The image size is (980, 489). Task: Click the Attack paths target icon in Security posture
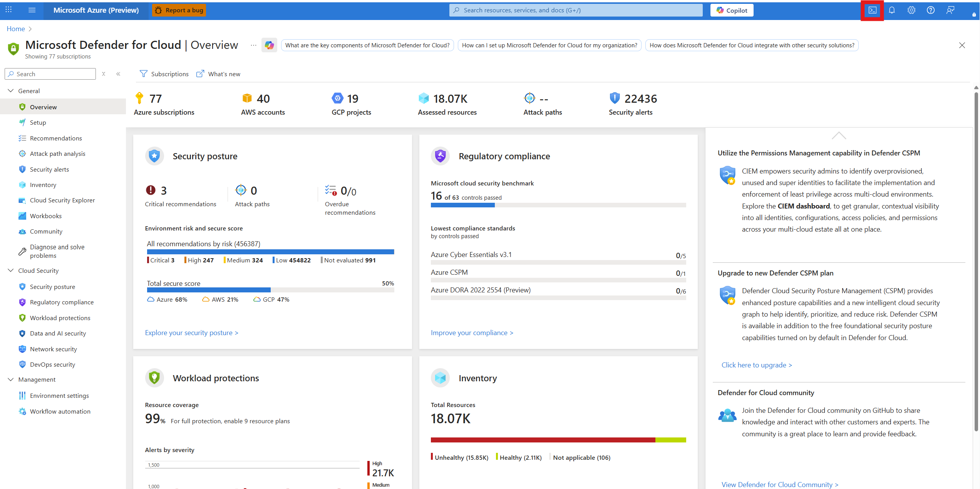pyautogui.click(x=241, y=190)
